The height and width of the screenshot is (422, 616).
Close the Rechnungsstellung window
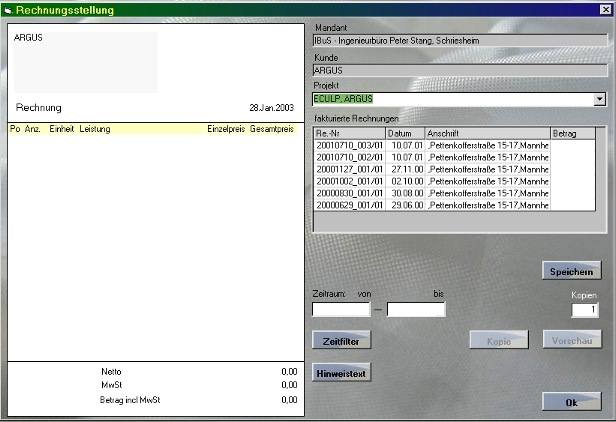point(604,10)
